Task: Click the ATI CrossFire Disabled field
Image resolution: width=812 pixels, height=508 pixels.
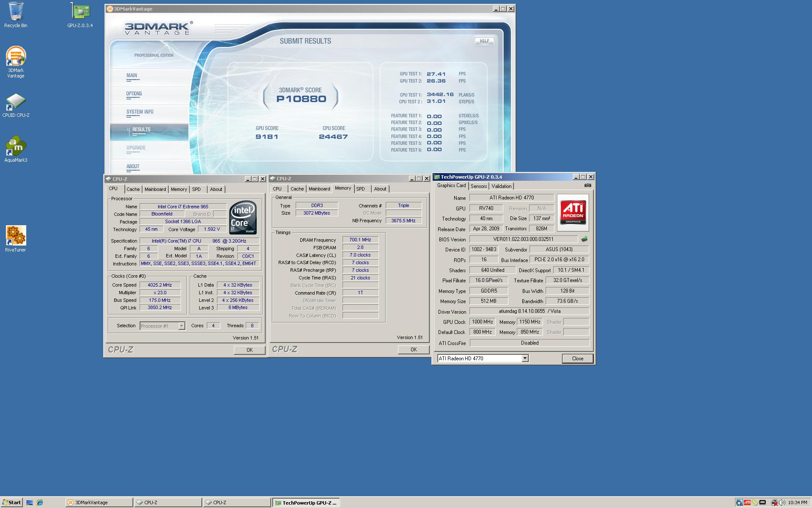Action: coord(529,343)
